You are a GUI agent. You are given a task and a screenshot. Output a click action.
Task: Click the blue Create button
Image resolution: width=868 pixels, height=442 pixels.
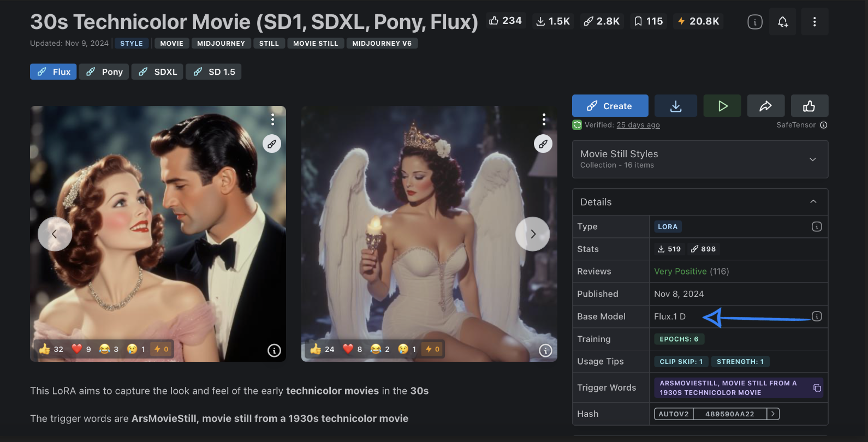(610, 106)
